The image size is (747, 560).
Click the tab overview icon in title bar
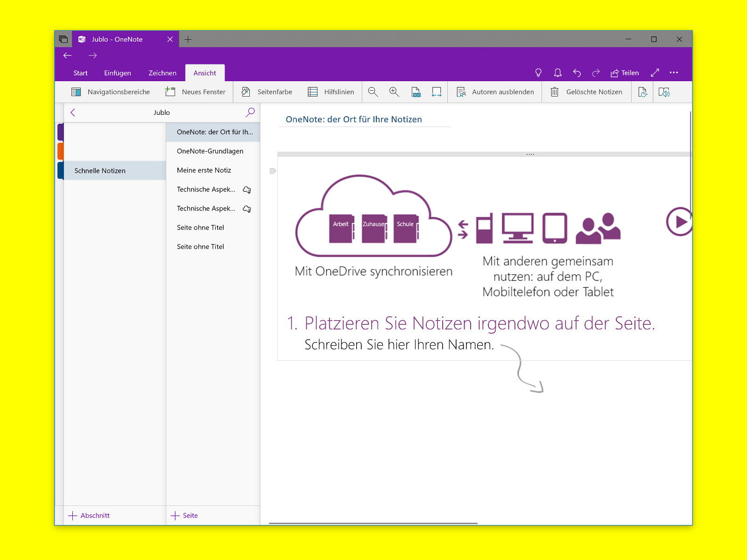pos(63,39)
